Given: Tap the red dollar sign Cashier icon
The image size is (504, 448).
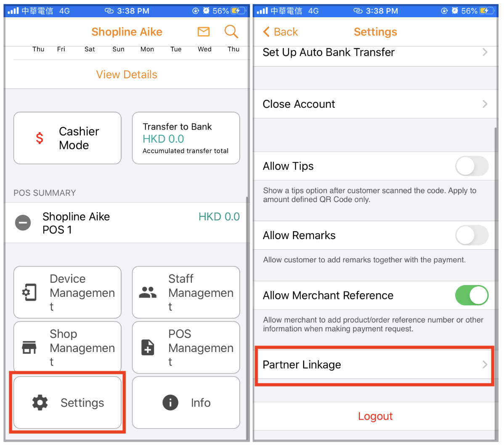Looking at the screenshot, I should click(40, 138).
